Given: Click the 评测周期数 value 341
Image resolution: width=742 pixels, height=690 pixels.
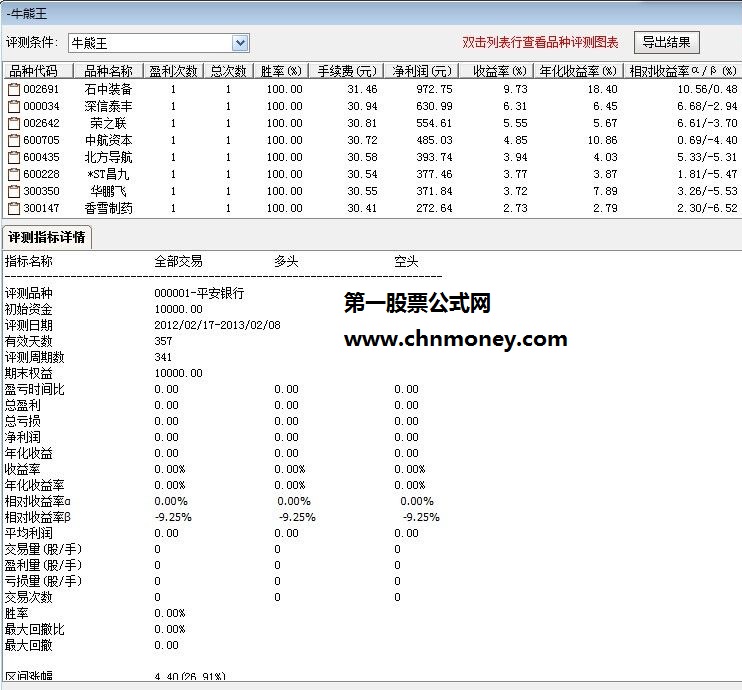Looking at the screenshot, I should coord(163,357).
